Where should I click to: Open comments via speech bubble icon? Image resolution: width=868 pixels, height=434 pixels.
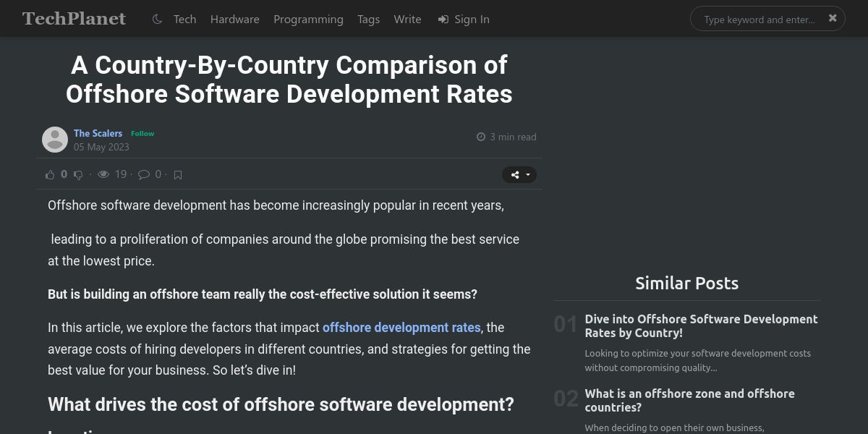pos(144,174)
